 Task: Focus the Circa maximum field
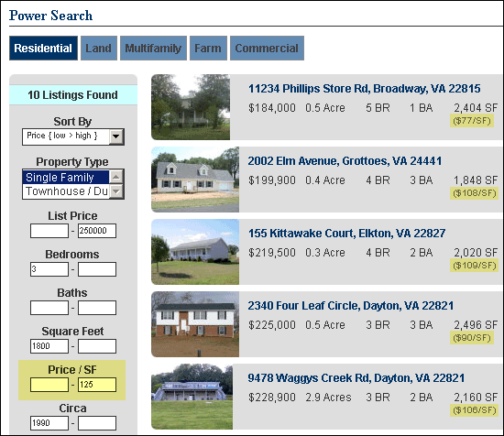tap(97, 423)
